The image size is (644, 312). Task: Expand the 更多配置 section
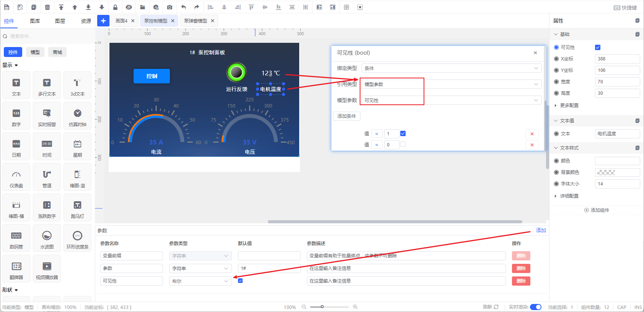coord(569,106)
